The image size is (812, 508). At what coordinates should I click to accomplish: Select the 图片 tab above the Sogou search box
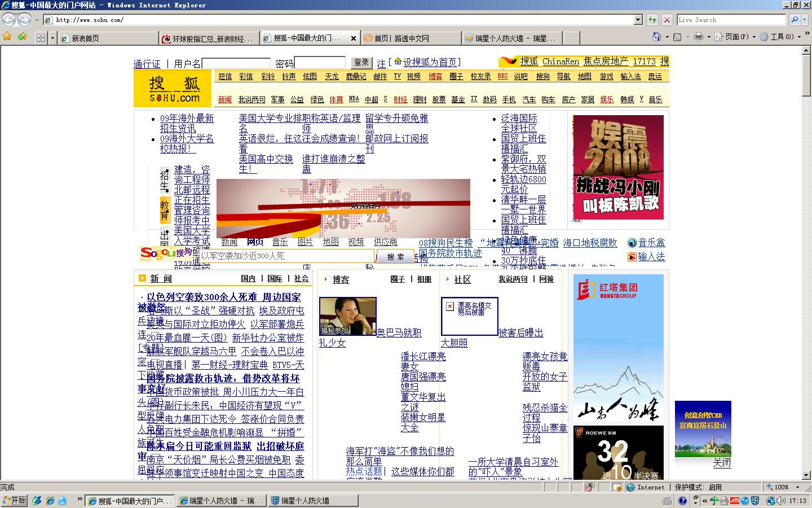click(x=305, y=242)
